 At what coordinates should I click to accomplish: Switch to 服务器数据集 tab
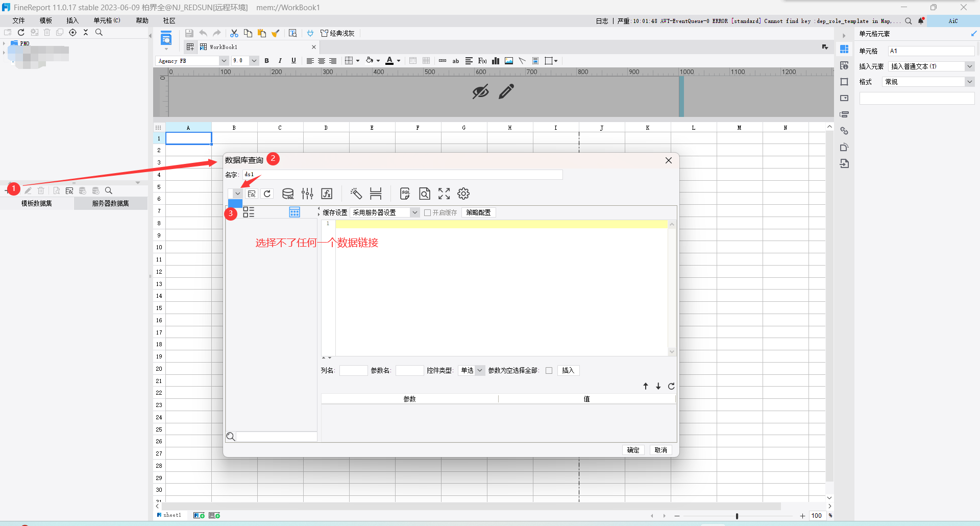111,203
